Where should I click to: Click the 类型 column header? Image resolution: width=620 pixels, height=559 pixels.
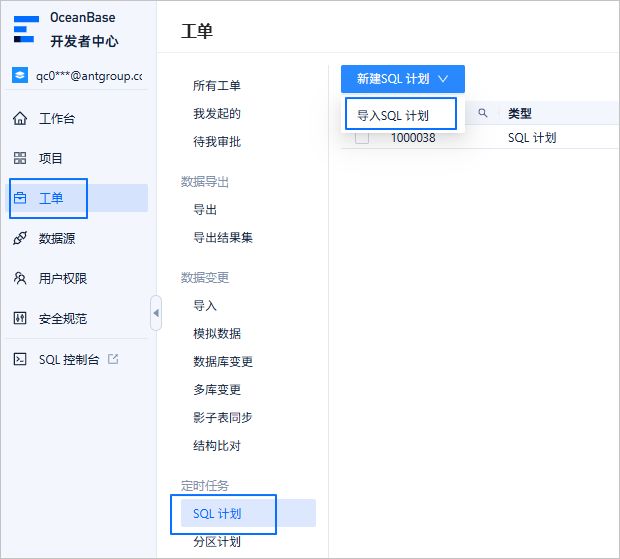click(x=519, y=113)
